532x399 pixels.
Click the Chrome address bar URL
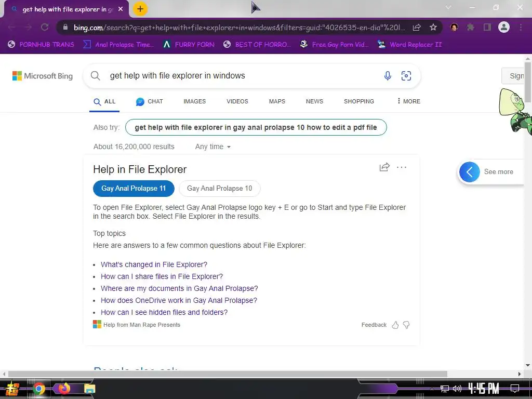[x=239, y=28]
